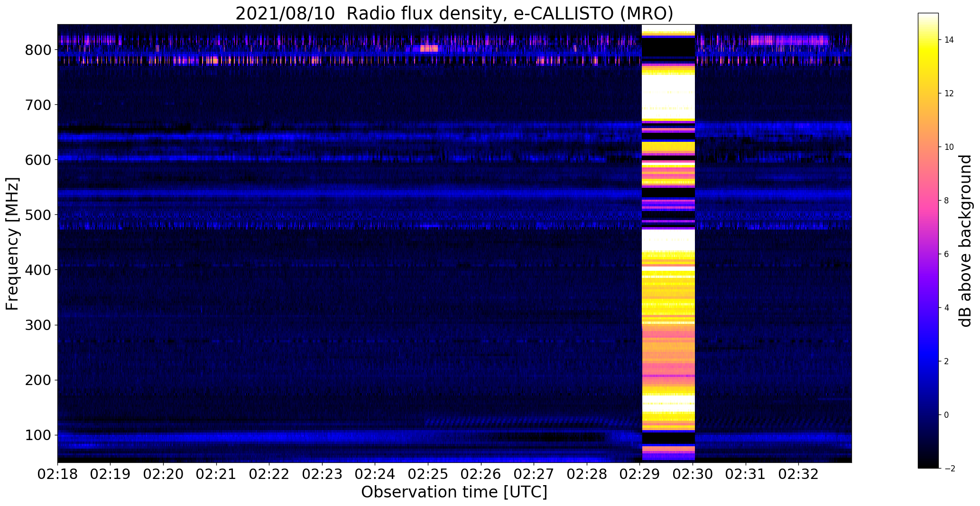Click the colorbar tick label 0
980x506 pixels.
[947, 415]
